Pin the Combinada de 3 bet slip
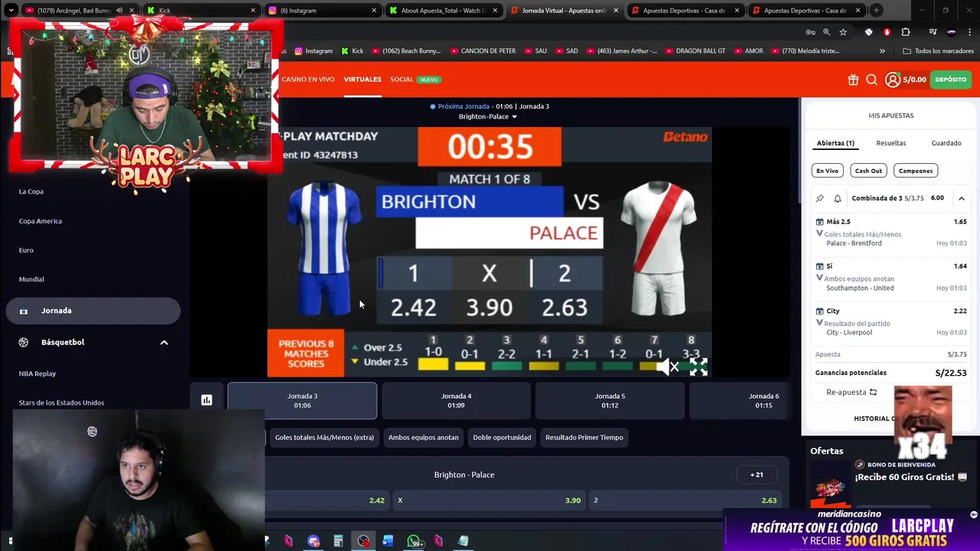This screenshot has height=551, width=980. pyautogui.click(x=820, y=198)
